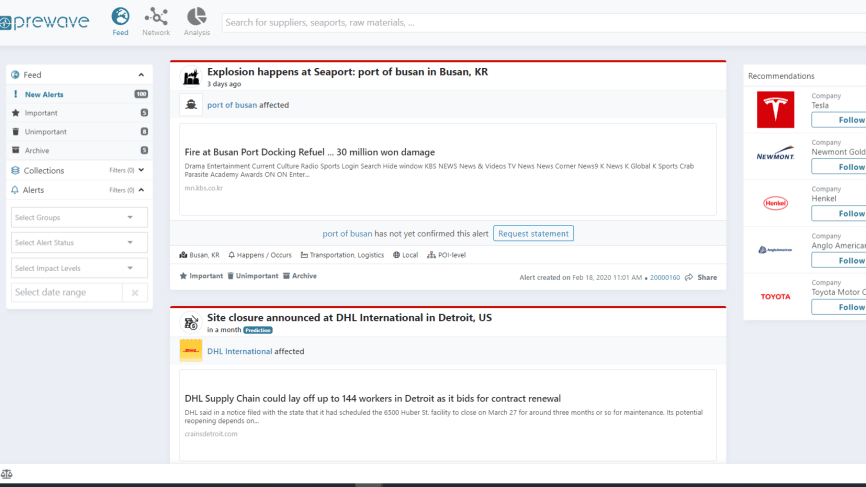Follow Henkel in Recommendations
This screenshot has width=866, height=487.
coord(838,213)
